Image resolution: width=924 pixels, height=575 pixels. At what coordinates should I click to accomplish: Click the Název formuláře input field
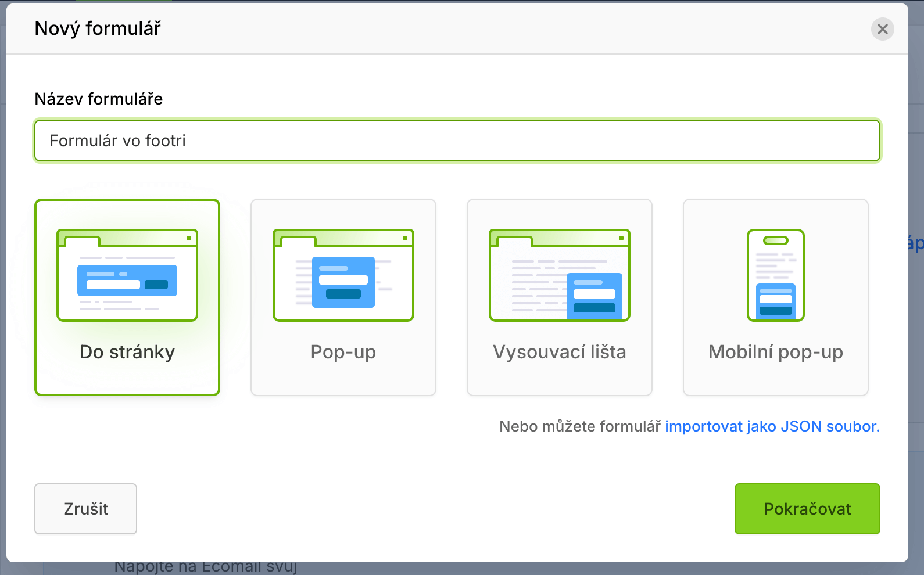tap(457, 141)
